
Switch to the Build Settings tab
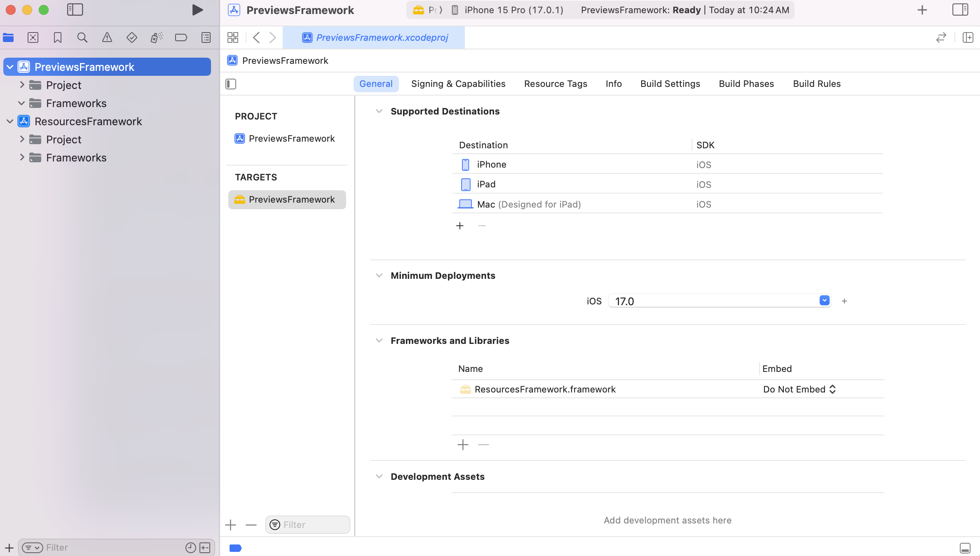click(670, 84)
